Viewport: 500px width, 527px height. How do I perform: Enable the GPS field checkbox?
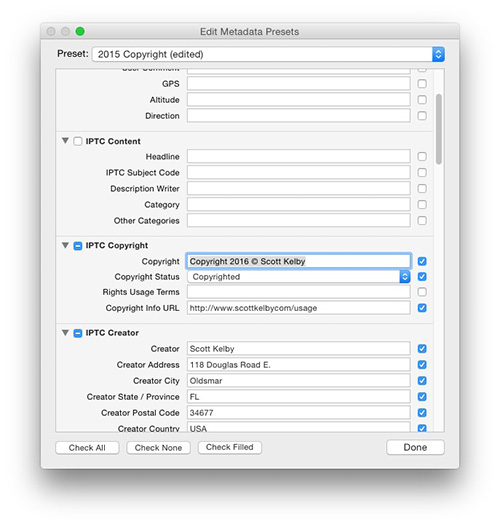[x=422, y=83]
